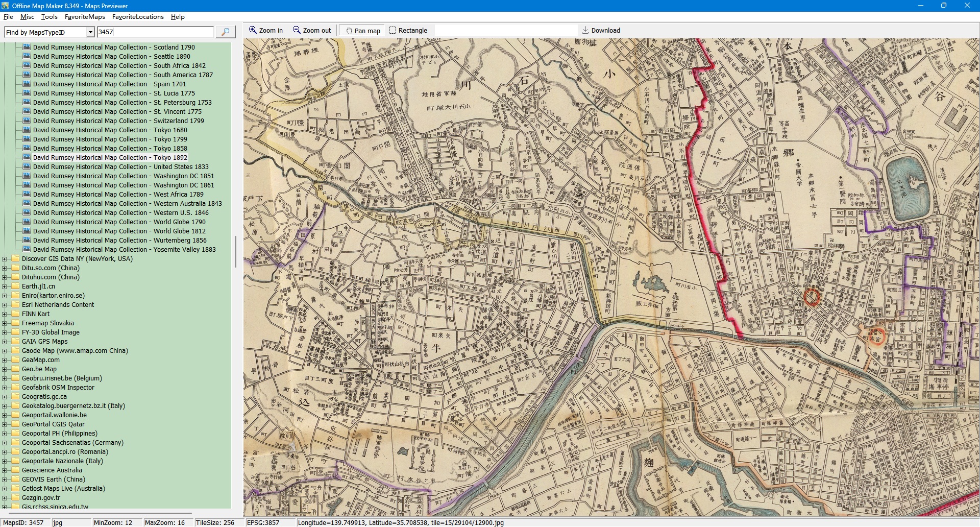Expand the Esri Netherlands Content folder
Image resolution: width=980 pixels, height=527 pixels.
pyautogui.click(x=5, y=305)
